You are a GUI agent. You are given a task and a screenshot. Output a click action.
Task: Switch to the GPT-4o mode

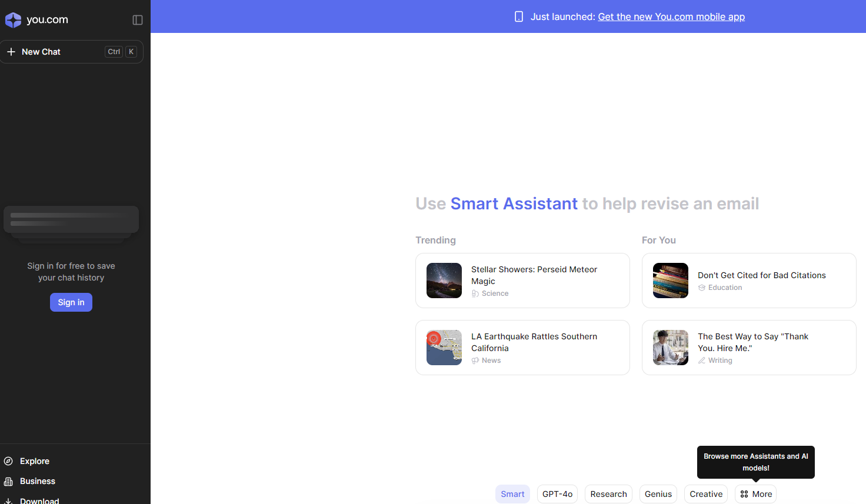(x=557, y=494)
